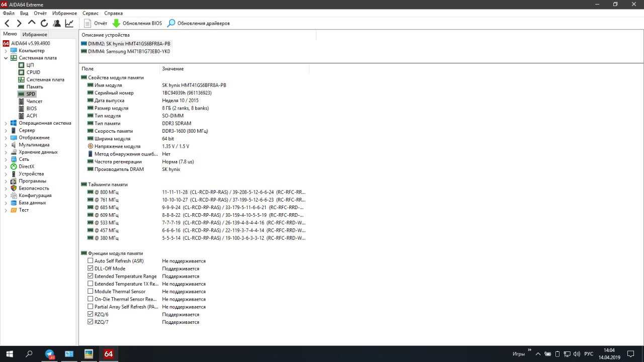Select ЦП under Системная плата
Image resolution: width=644 pixels, height=362 pixels.
30,65
